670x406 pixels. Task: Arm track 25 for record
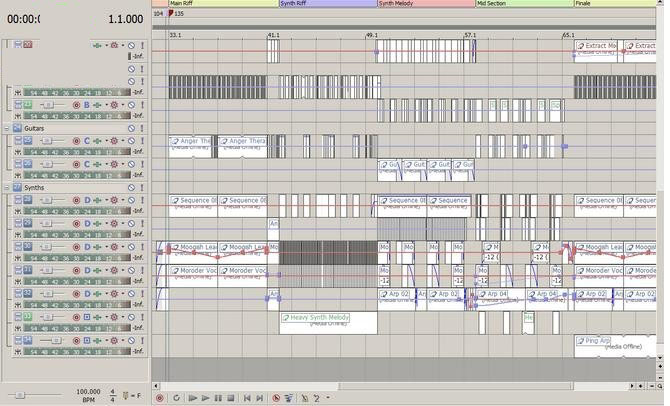coord(76,141)
